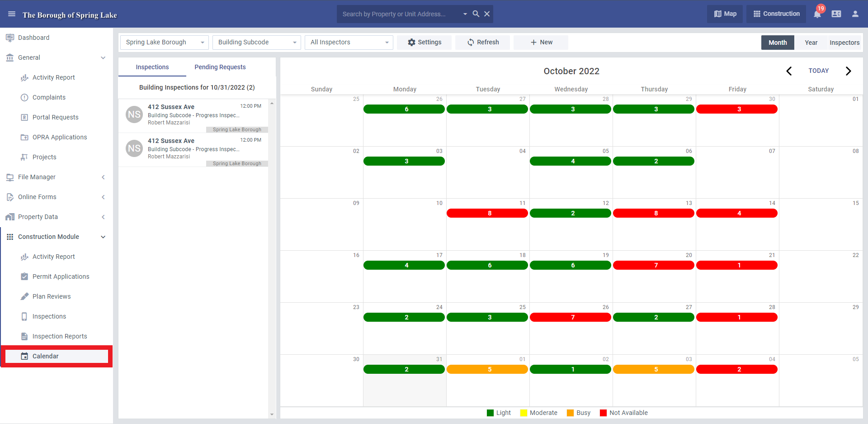Go to next month with right chevron
Viewport: 868px width, 424px height.
coord(848,71)
